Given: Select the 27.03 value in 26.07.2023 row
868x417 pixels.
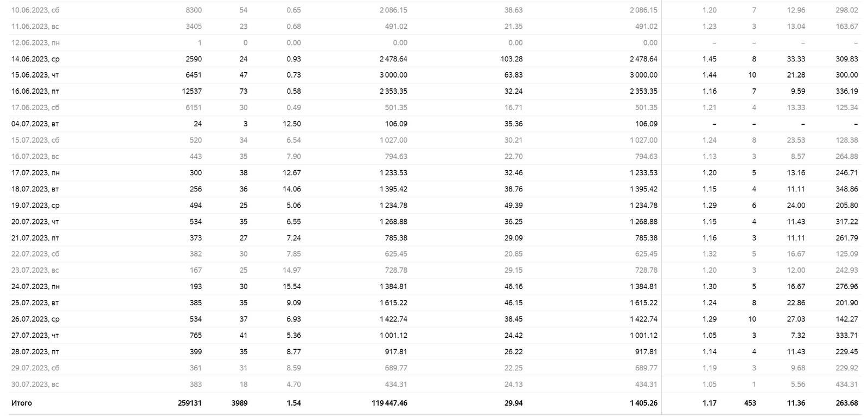Looking at the screenshot, I should point(796,319).
